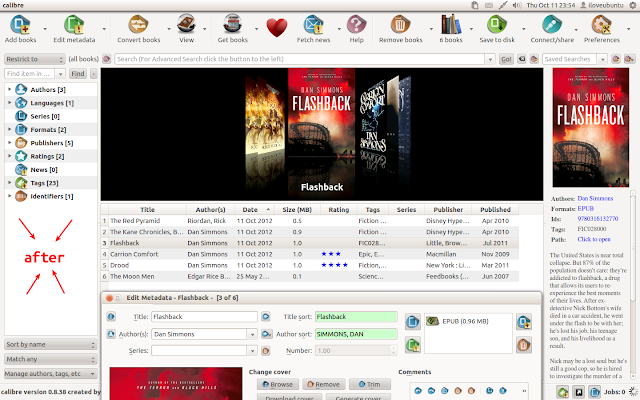This screenshot has height=400, width=640.
Task: Click the advanced search icon left of search box
Action: point(107,59)
